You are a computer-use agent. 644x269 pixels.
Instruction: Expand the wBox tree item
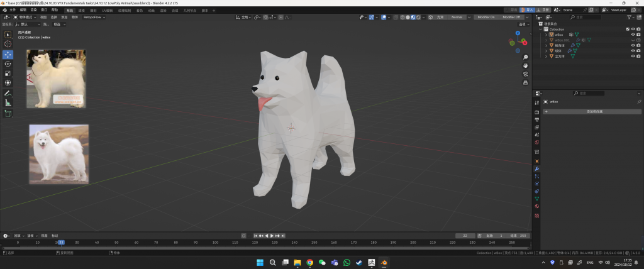546,35
